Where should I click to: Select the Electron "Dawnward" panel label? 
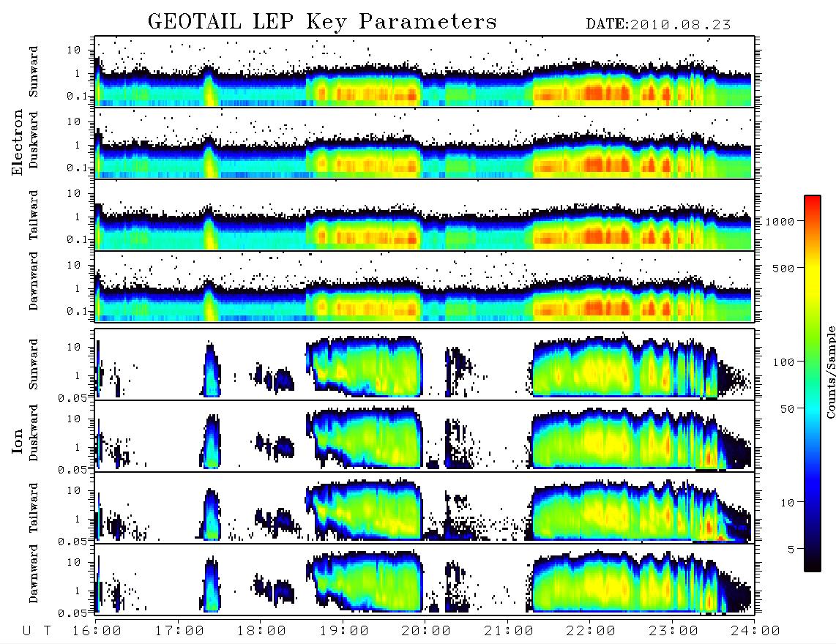(x=34, y=281)
